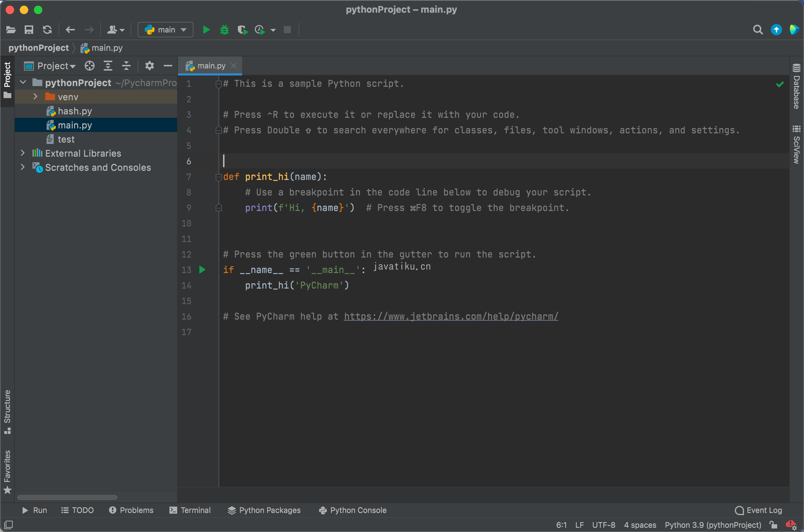This screenshot has height=532, width=804.
Task: Open Project panel settings gear
Action: 150,66
